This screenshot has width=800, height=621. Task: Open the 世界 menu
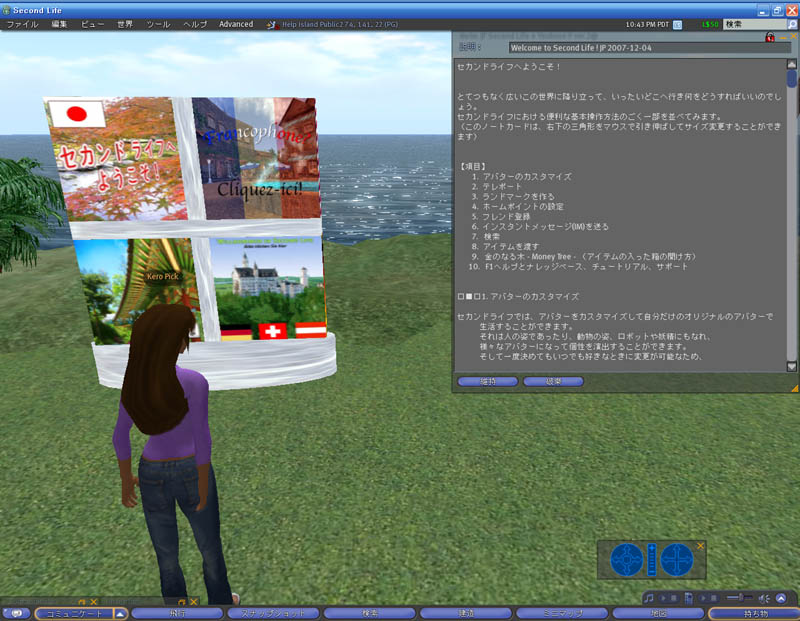coord(125,24)
